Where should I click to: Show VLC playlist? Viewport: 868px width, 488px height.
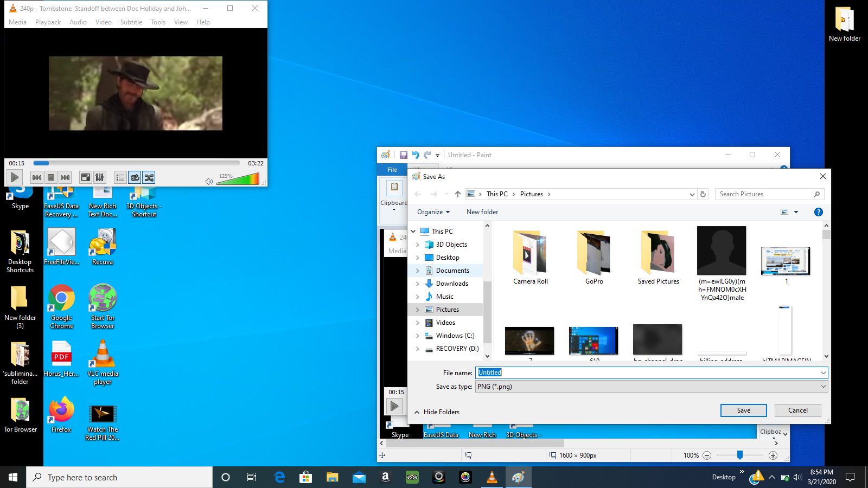120,177
